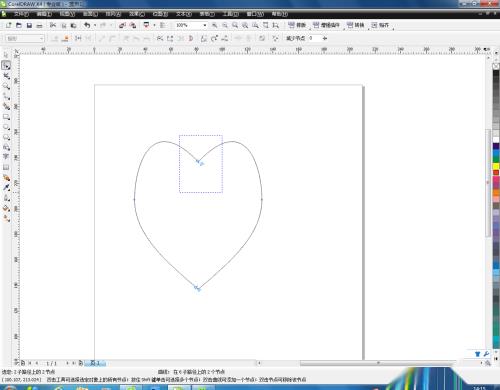Image resolution: width=500 pixels, height=390 pixels.
Task: Click the Undo arrow icon
Action: (87, 25)
